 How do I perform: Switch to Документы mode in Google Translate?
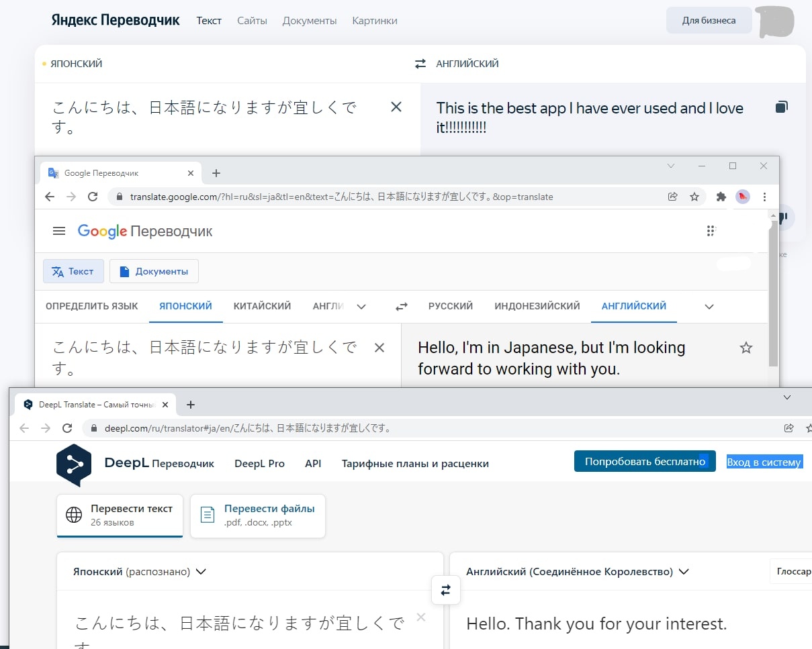(x=154, y=271)
